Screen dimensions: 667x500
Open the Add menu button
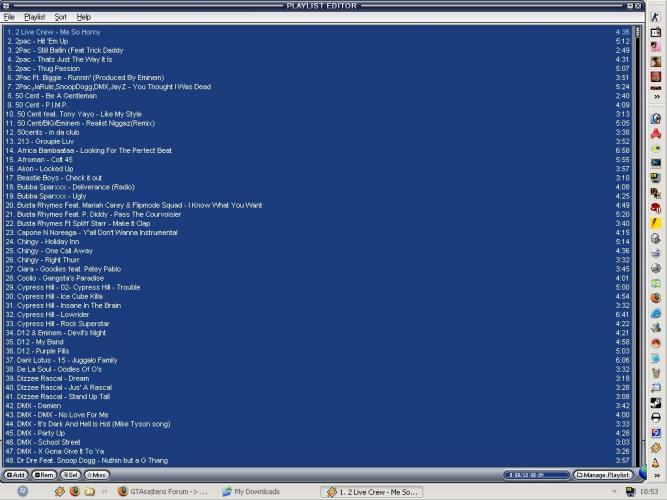pos(17,474)
